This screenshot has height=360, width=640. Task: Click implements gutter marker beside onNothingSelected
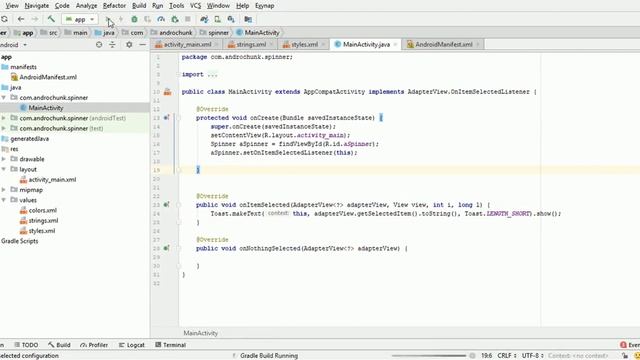click(167, 248)
